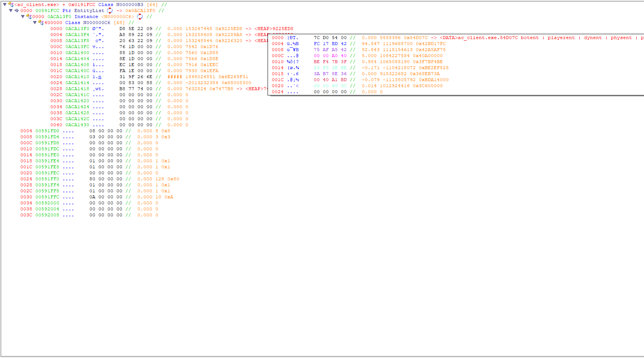Click value -2013232384 0x88008300
This screenshot has width=644, height=358.
click(218, 83)
